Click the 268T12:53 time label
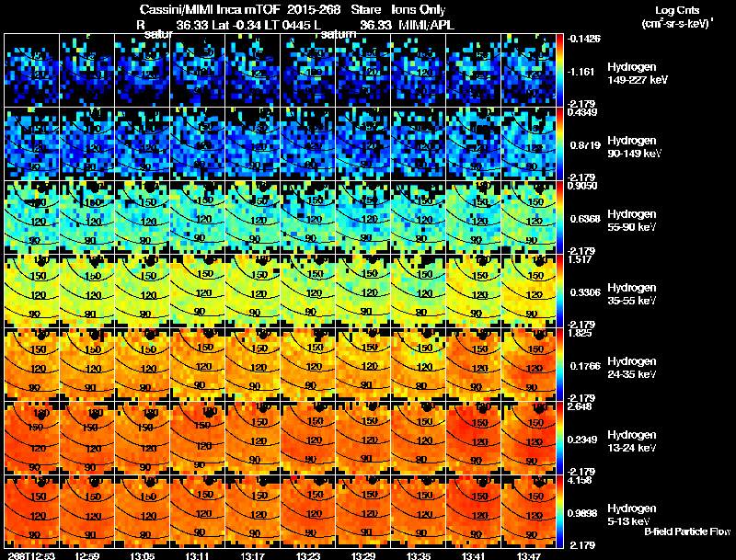Screen dimensions: 736x560 (31, 556)
